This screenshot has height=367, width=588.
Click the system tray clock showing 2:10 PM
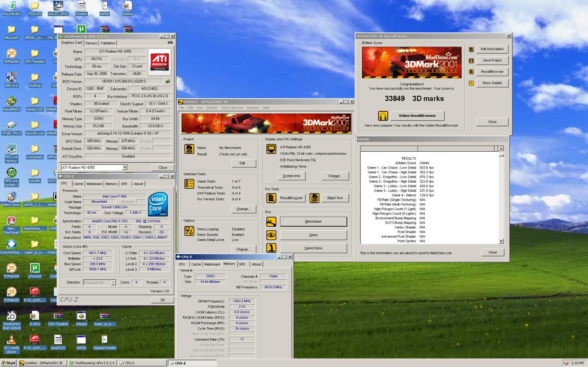pyautogui.click(x=577, y=363)
